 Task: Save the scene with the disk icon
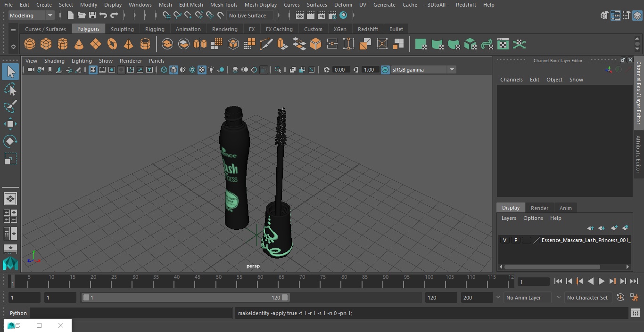click(92, 16)
